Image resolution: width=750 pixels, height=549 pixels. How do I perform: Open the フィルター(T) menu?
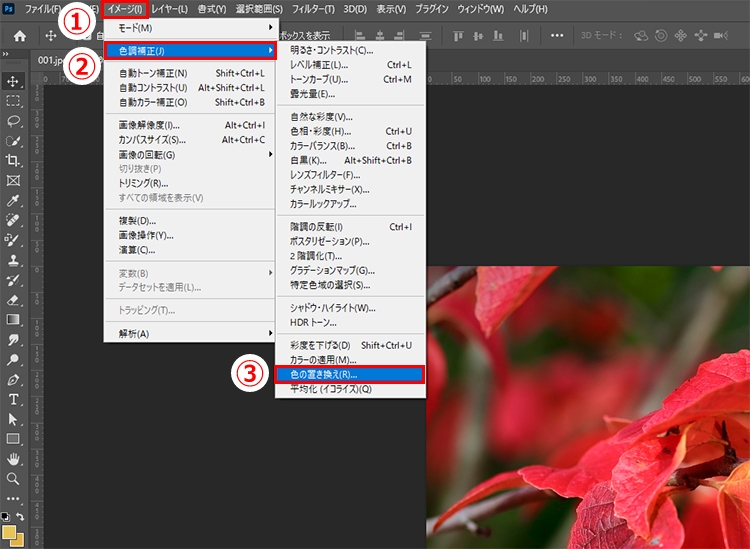[313, 9]
